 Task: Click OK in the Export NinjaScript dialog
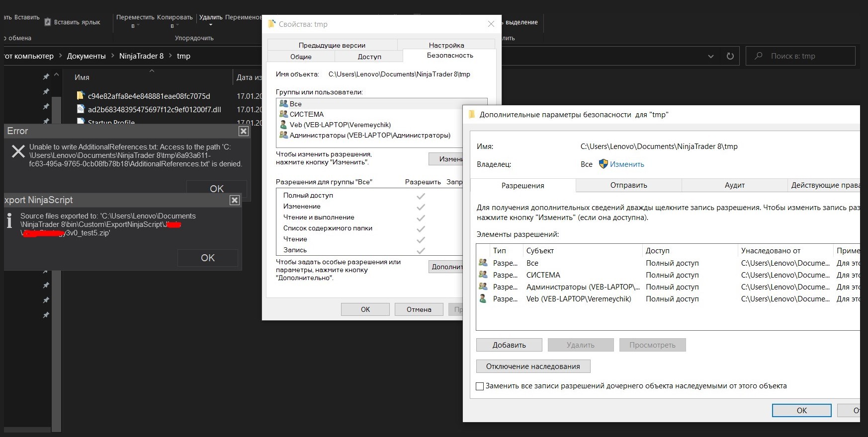pos(208,258)
